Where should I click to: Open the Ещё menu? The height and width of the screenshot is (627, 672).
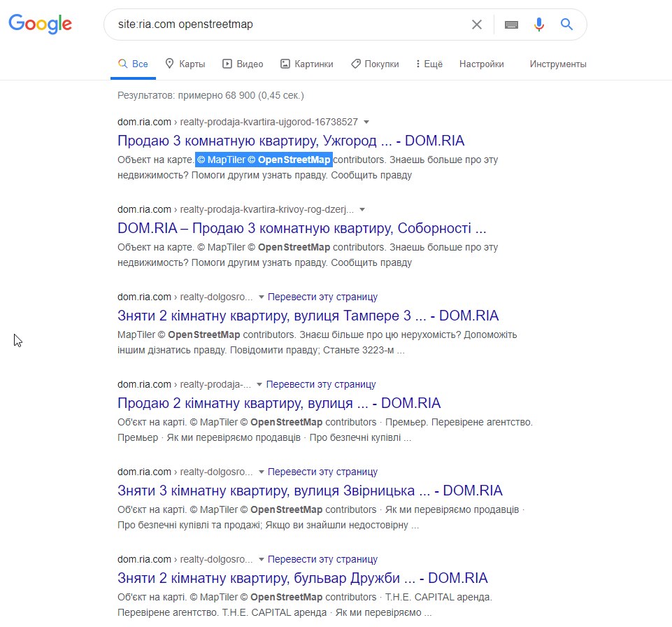pyautogui.click(x=429, y=64)
